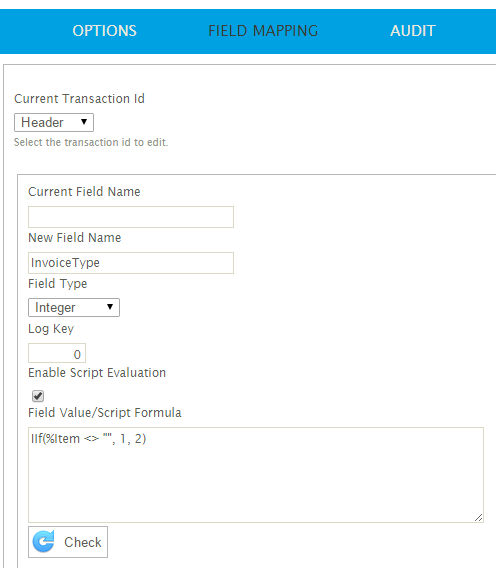Click the Field Value/Script Formula label

[105, 413]
